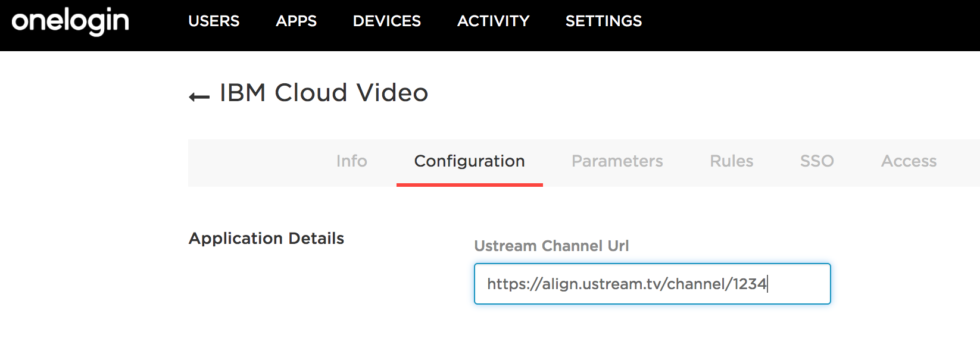Click the Ustream Channel Url label
Screen dimensions: 980x351
point(551,246)
